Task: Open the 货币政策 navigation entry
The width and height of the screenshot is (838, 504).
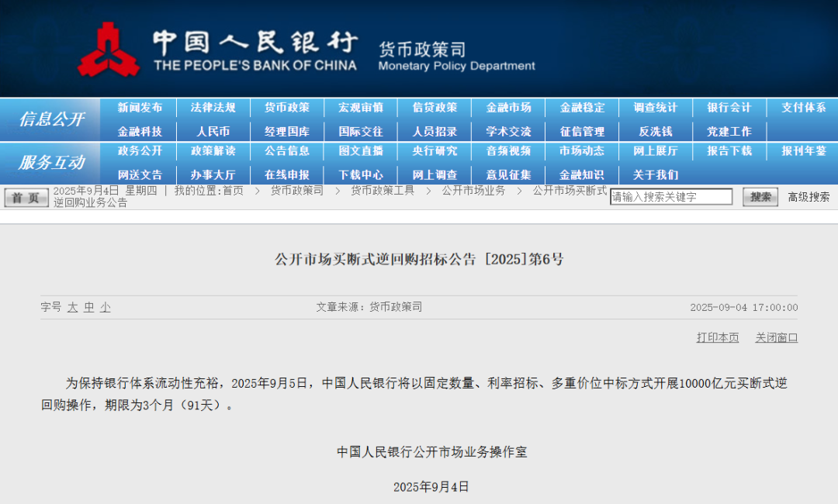Action: [x=286, y=108]
